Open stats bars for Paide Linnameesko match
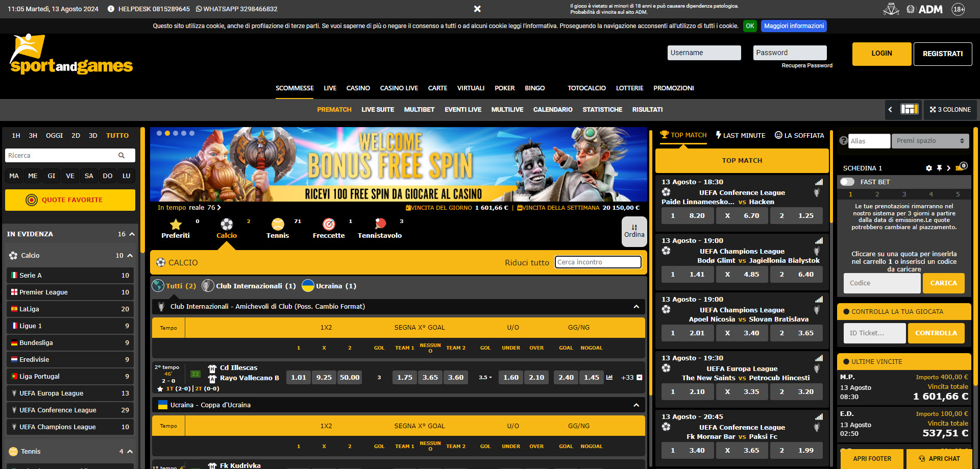 819,182
